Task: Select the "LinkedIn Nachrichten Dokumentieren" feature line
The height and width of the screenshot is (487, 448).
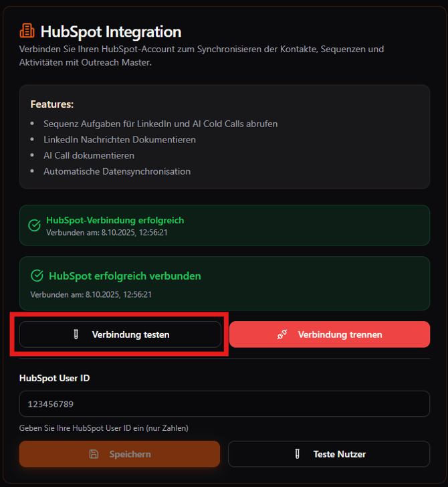Action: (120, 140)
